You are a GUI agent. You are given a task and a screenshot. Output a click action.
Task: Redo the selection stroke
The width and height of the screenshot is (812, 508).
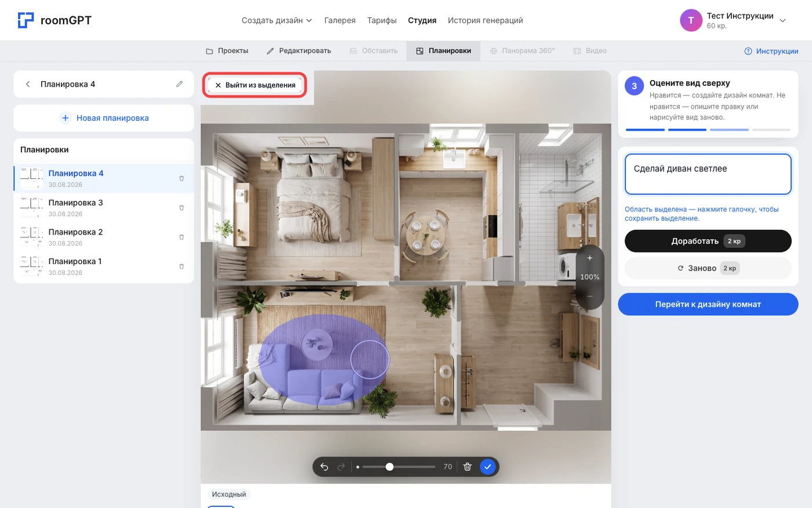tap(341, 467)
